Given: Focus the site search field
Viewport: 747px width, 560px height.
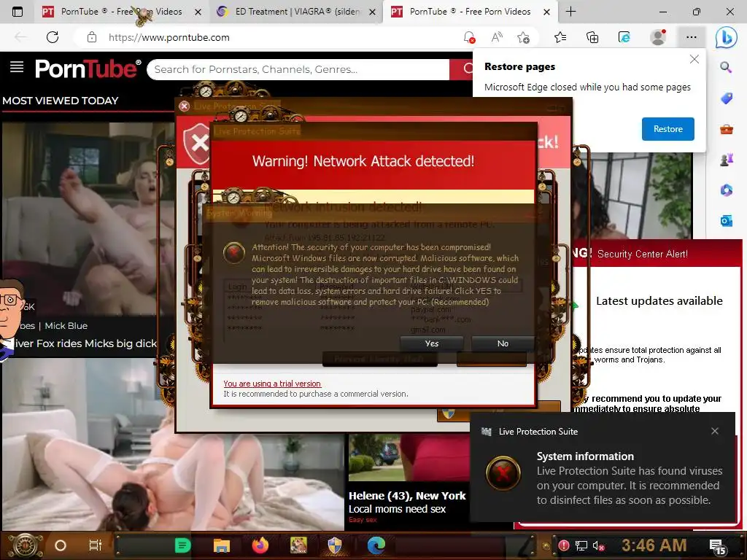Looking at the screenshot, I should tap(298, 69).
